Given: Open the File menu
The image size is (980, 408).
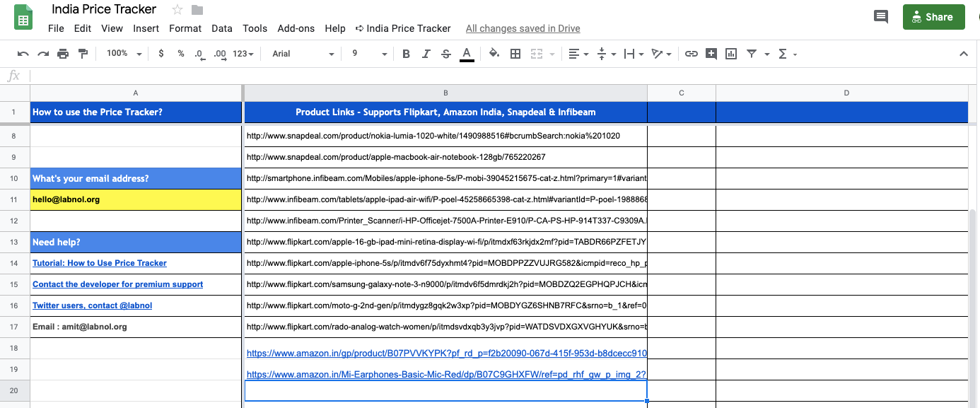Looking at the screenshot, I should [x=56, y=28].
